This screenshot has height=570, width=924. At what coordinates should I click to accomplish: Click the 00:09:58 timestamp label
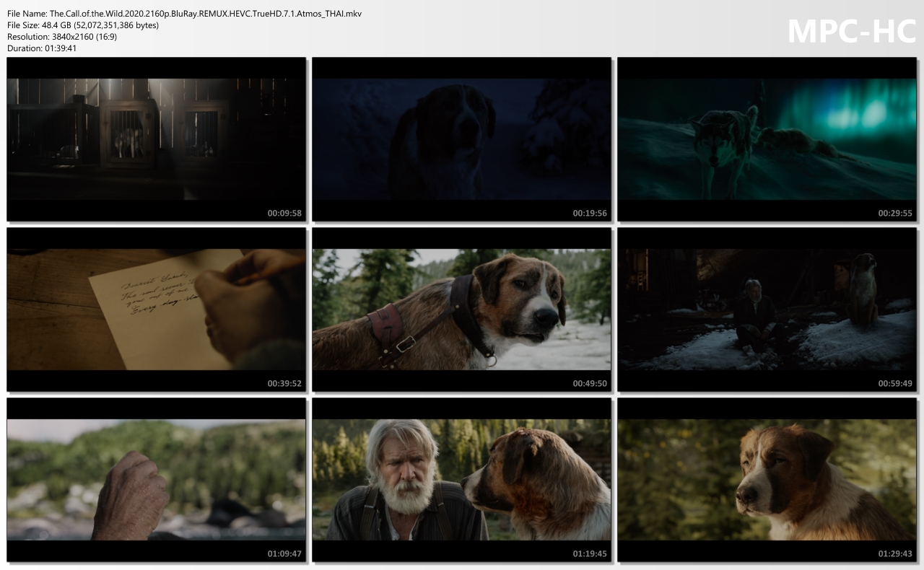tap(284, 214)
